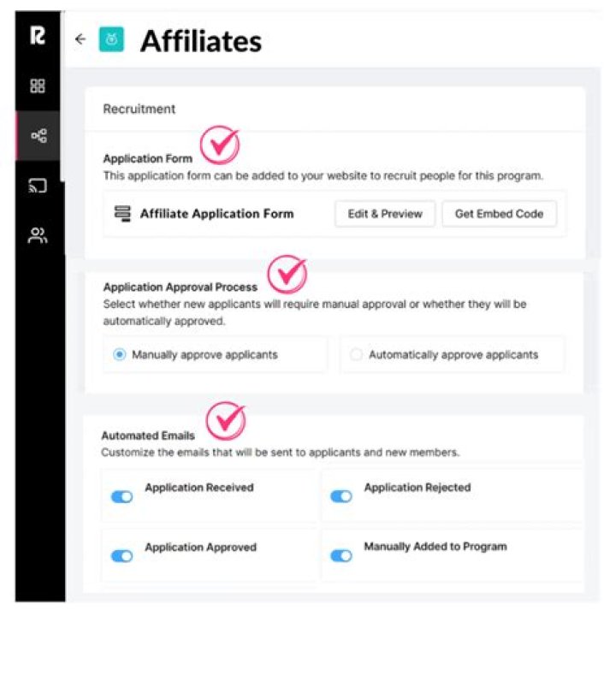
Task: Click the R logo in sidebar
Action: (x=38, y=37)
